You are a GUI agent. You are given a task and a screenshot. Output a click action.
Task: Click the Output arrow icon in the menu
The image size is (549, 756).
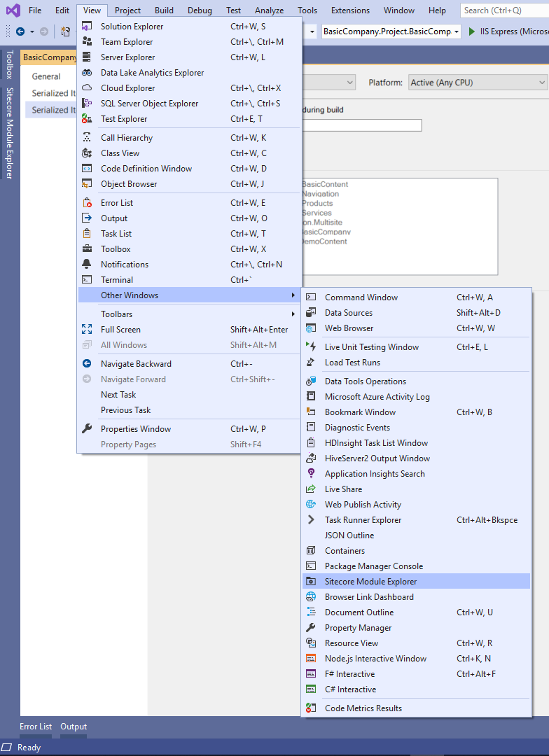pyautogui.click(x=87, y=218)
